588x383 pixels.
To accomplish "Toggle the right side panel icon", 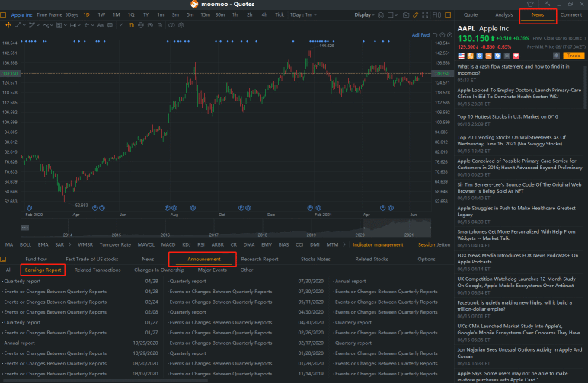I will point(448,15).
